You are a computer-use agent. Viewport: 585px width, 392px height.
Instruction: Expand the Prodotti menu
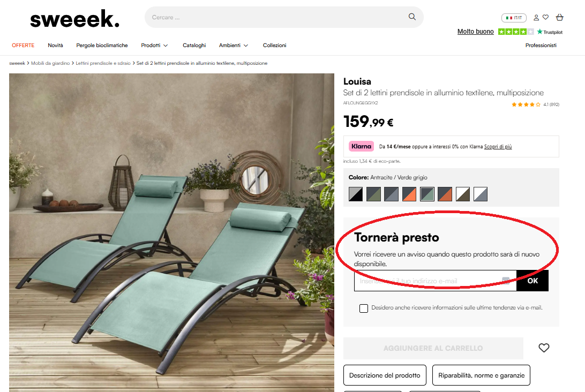point(154,45)
